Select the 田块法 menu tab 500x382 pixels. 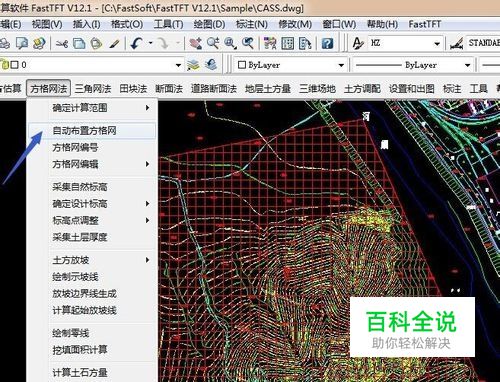[x=133, y=88]
